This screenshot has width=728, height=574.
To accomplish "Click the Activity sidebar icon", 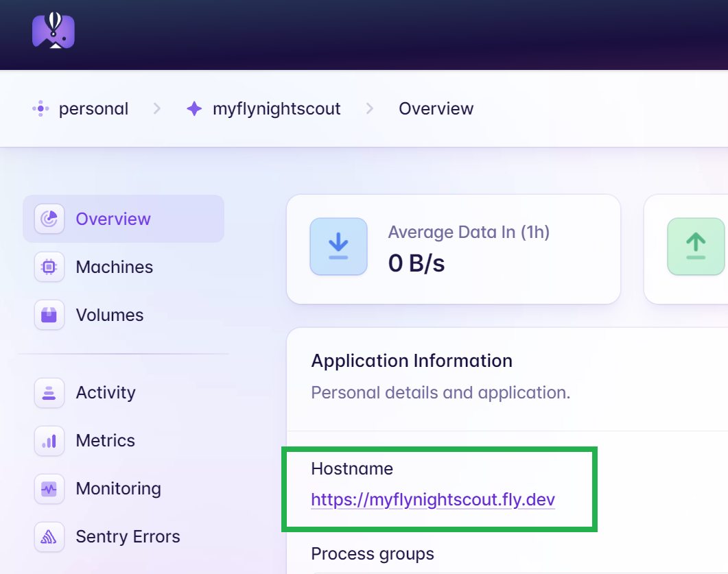I will click(49, 392).
